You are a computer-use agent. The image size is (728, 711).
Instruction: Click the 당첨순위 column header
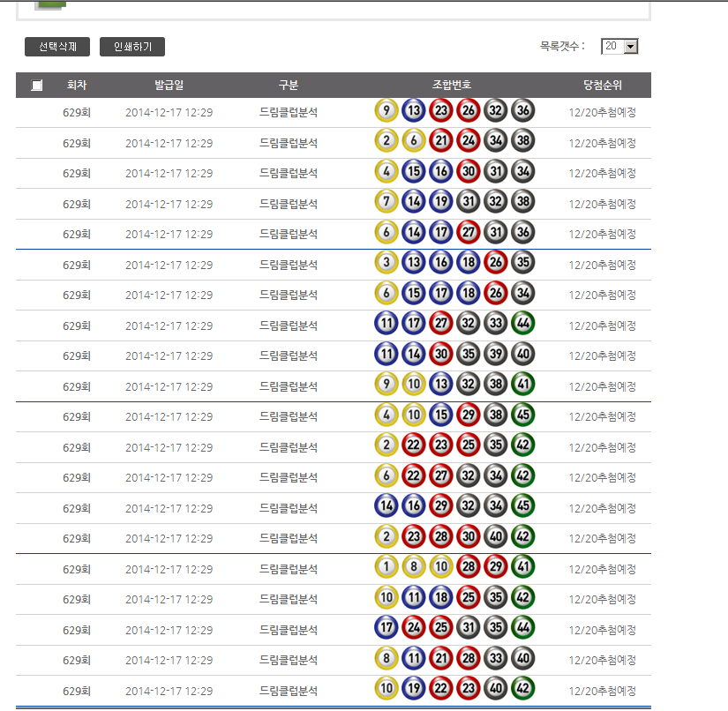tap(602, 86)
